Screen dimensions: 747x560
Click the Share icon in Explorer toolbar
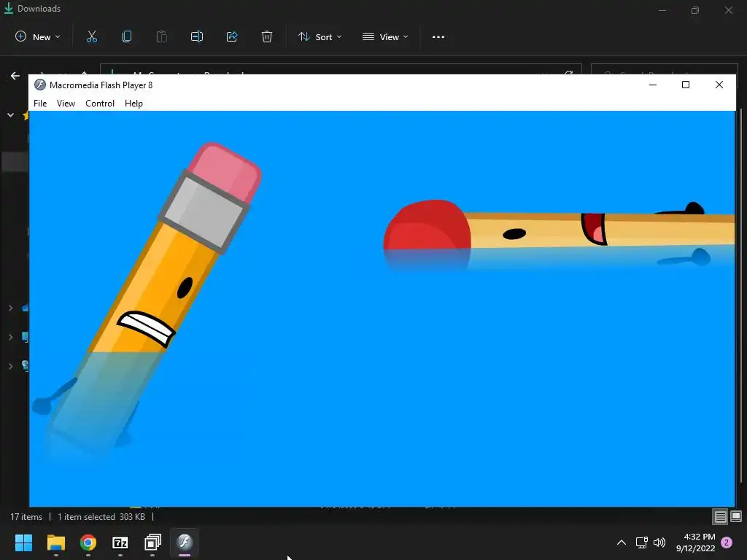click(x=232, y=36)
